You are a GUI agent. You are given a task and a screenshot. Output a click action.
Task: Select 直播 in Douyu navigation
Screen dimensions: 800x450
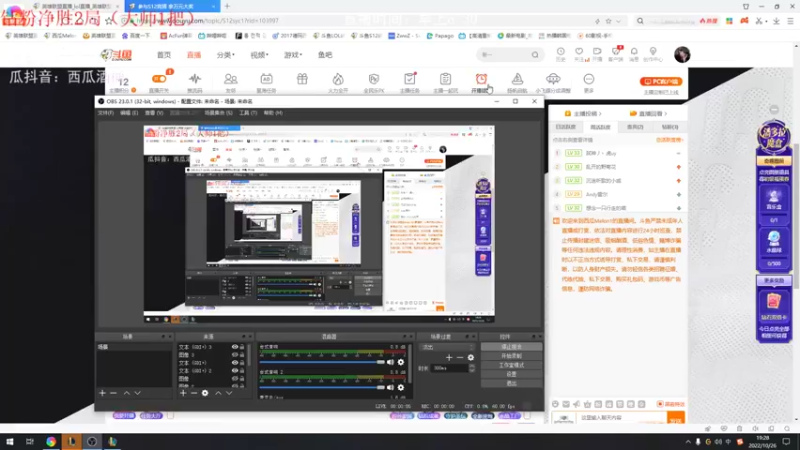[x=194, y=55]
